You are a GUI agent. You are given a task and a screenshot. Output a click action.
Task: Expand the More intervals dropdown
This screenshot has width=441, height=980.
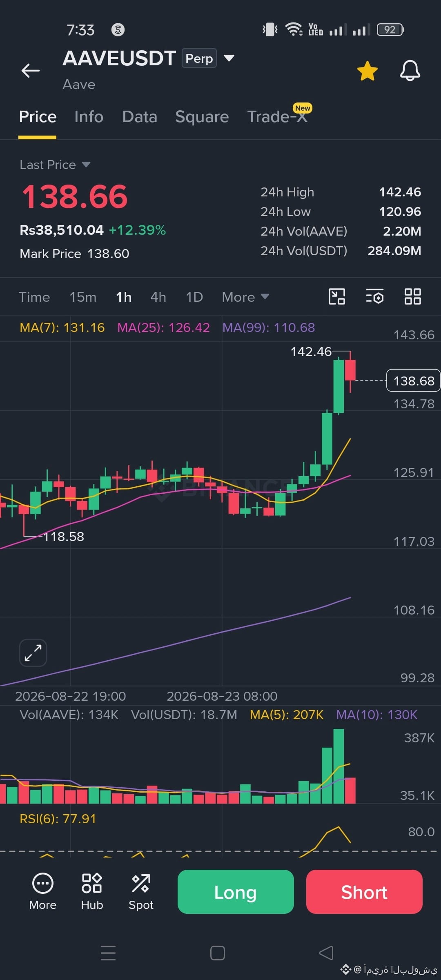tap(245, 297)
